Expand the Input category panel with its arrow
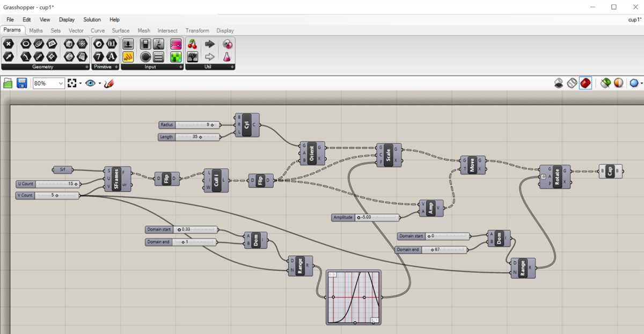 pos(180,67)
